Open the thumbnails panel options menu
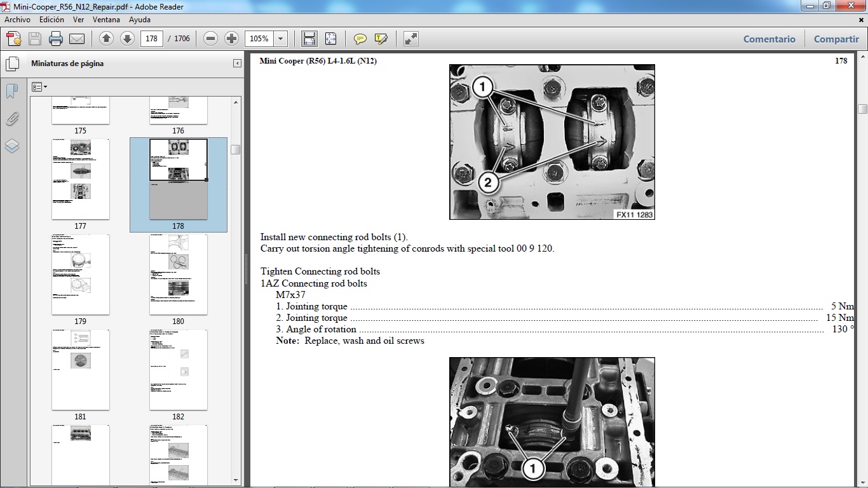This screenshot has height=488, width=868. tap(39, 86)
